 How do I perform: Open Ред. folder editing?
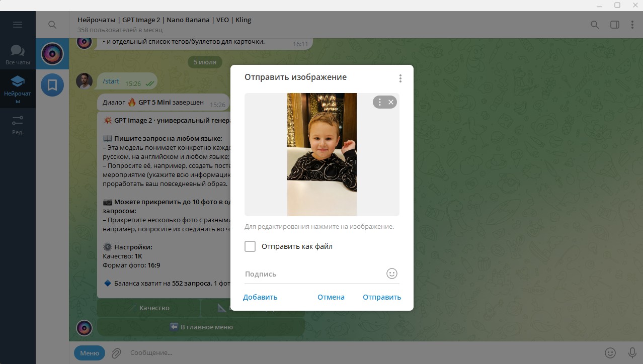[18, 125]
